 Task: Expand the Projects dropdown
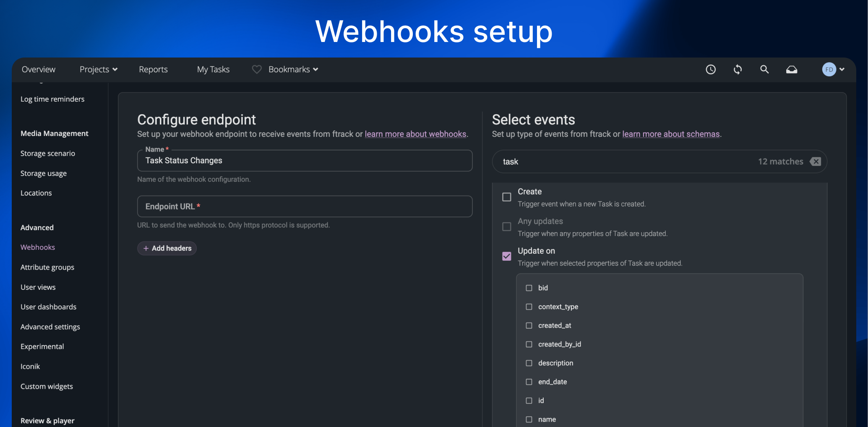pyautogui.click(x=99, y=70)
